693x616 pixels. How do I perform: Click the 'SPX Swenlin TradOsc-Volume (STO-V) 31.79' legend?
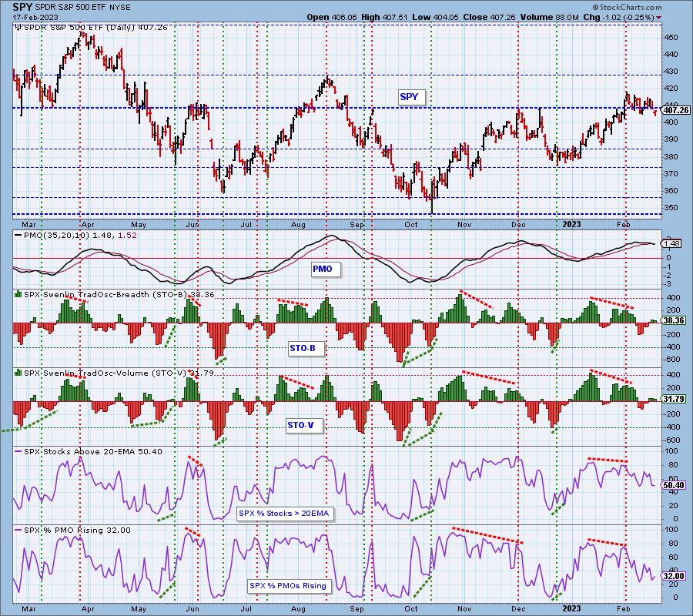(x=119, y=373)
